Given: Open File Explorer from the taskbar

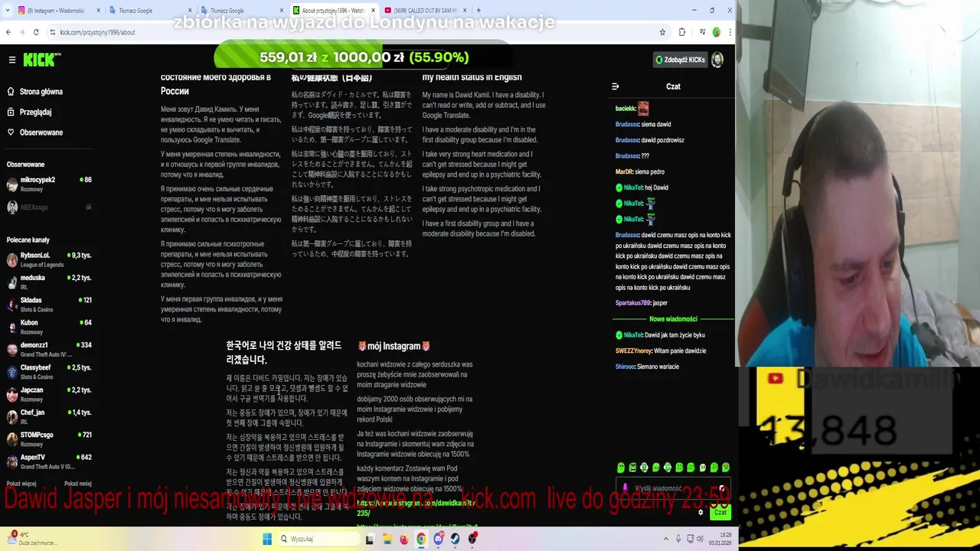Looking at the screenshot, I should 387,539.
